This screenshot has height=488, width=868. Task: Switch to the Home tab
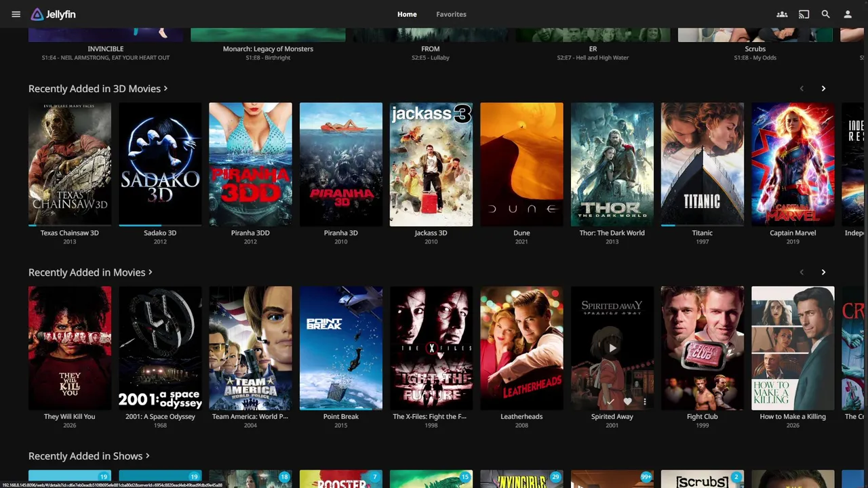[407, 14]
